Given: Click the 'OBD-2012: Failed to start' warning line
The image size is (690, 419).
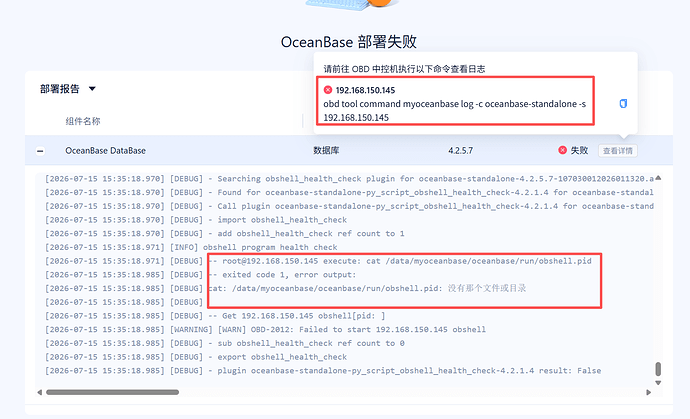Looking at the screenshot, I should (x=265, y=329).
